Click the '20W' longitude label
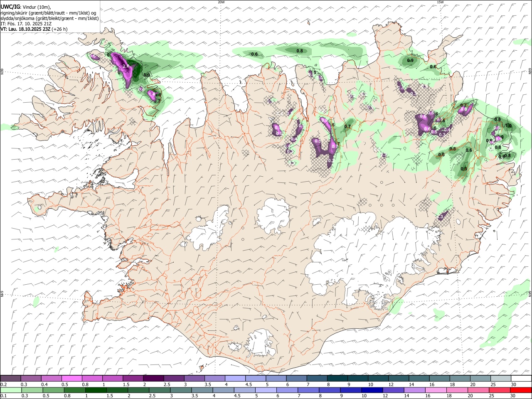Viewport: 532px width, 399px height. tap(221, 2)
